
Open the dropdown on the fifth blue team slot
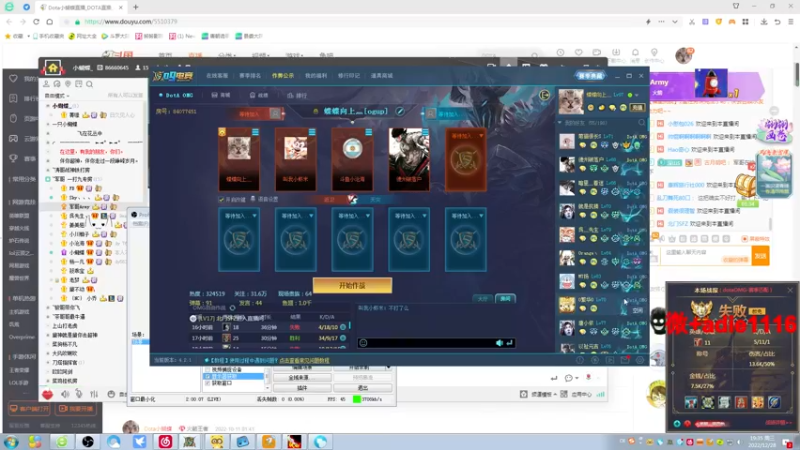pos(481,216)
